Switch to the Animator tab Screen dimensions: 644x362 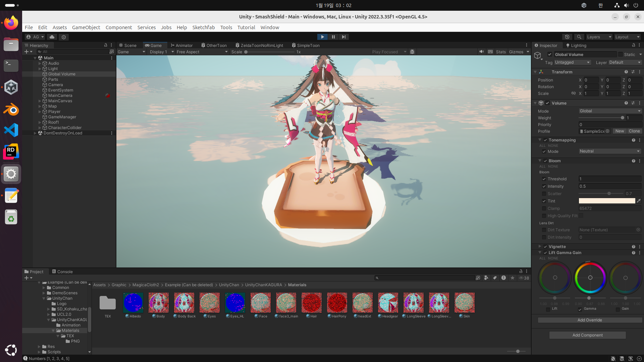pos(181,45)
